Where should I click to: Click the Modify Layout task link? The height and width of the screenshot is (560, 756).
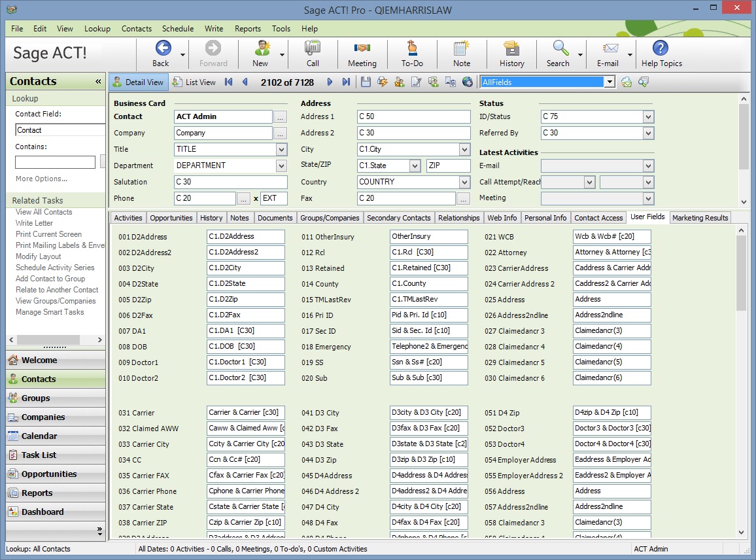click(x=39, y=256)
